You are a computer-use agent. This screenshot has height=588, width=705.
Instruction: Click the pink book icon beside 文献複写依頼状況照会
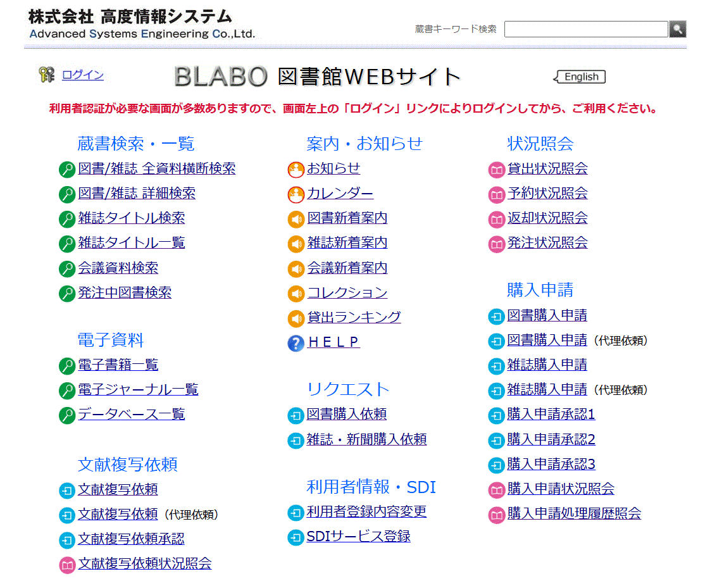tap(66, 565)
